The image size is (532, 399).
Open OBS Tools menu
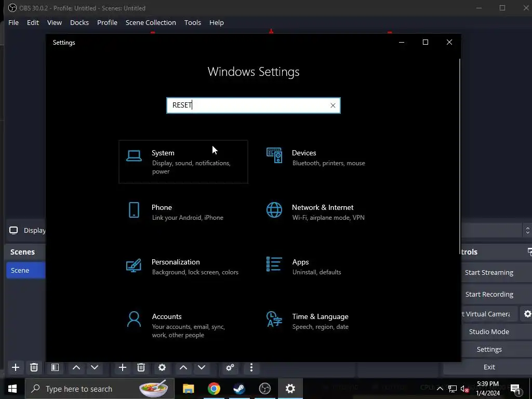[193, 22]
